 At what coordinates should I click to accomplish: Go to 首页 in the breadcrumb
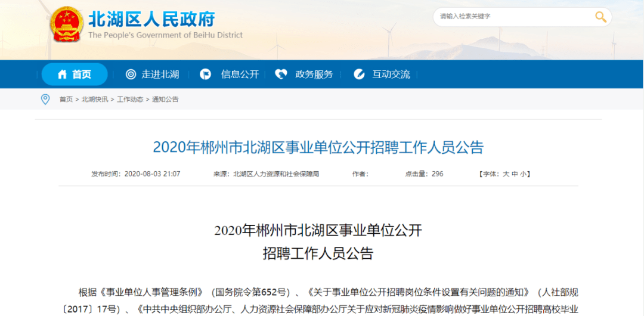[x=66, y=100]
